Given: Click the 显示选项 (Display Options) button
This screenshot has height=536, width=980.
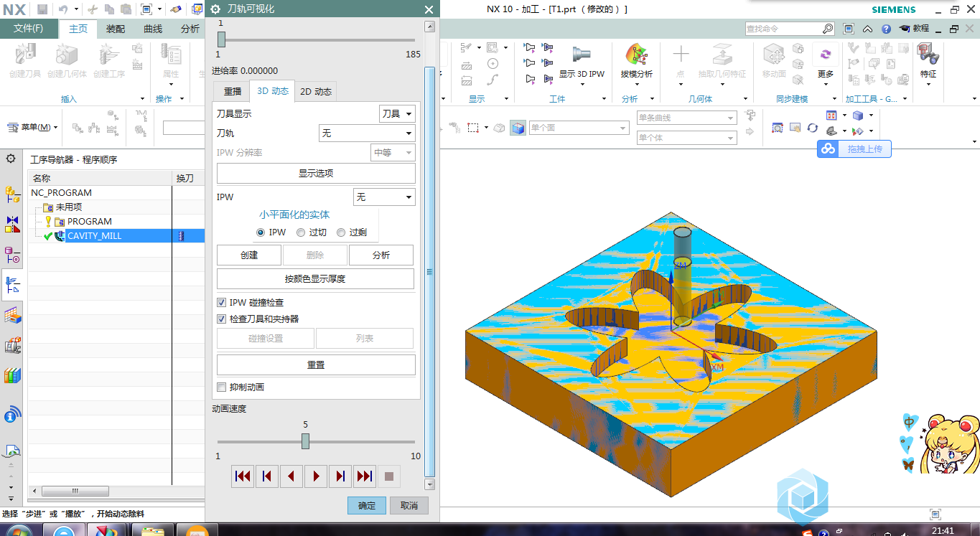Looking at the screenshot, I should [x=316, y=174].
